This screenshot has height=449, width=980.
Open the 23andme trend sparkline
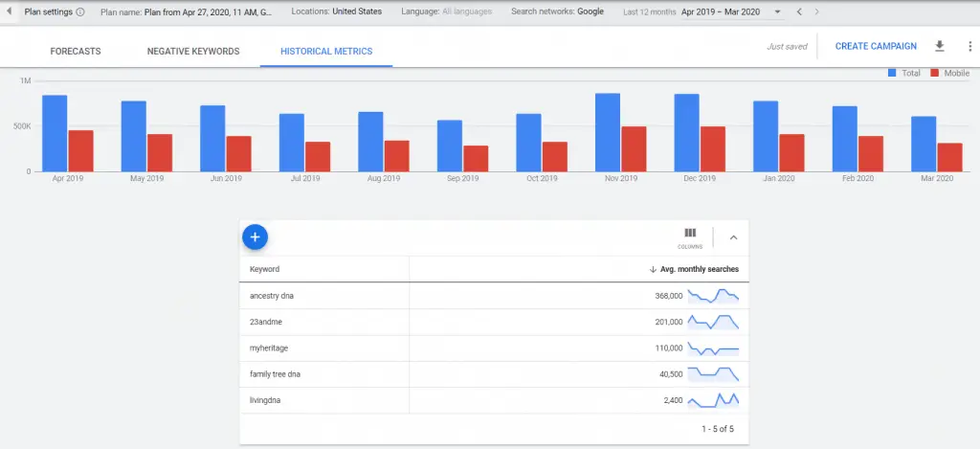pyautogui.click(x=713, y=322)
